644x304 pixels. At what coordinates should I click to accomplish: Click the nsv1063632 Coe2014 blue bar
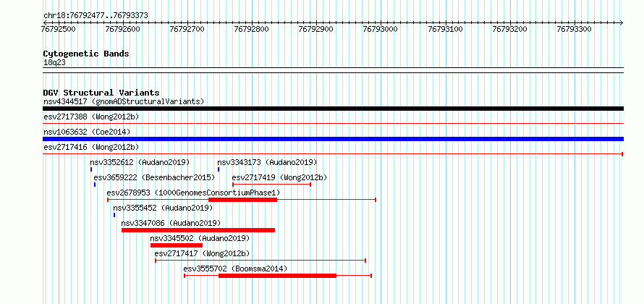tap(333, 139)
